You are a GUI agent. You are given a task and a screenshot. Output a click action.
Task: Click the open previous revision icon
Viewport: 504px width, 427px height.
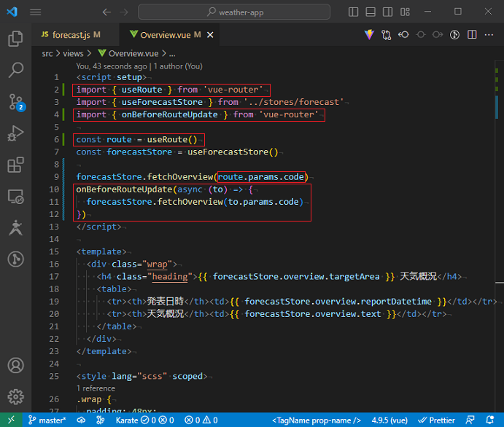(403, 34)
